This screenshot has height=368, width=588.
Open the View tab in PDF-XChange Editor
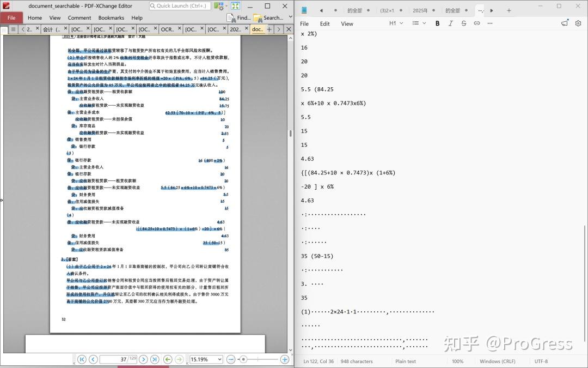[55, 17]
